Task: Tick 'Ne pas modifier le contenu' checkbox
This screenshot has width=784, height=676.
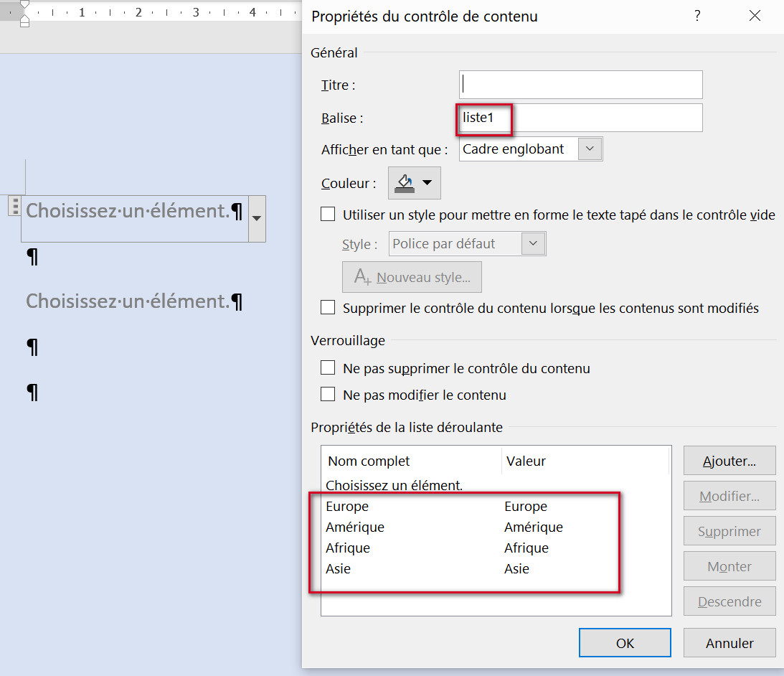Action: pyautogui.click(x=328, y=395)
